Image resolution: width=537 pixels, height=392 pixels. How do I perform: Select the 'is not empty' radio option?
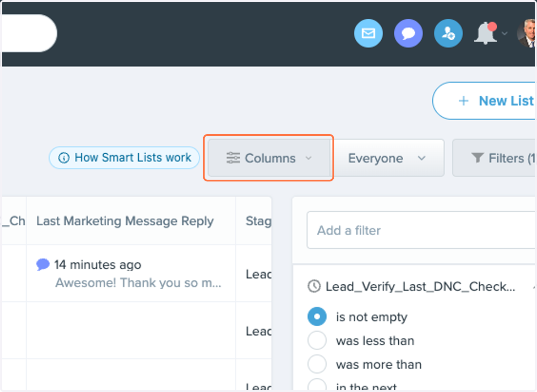pos(317,317)
